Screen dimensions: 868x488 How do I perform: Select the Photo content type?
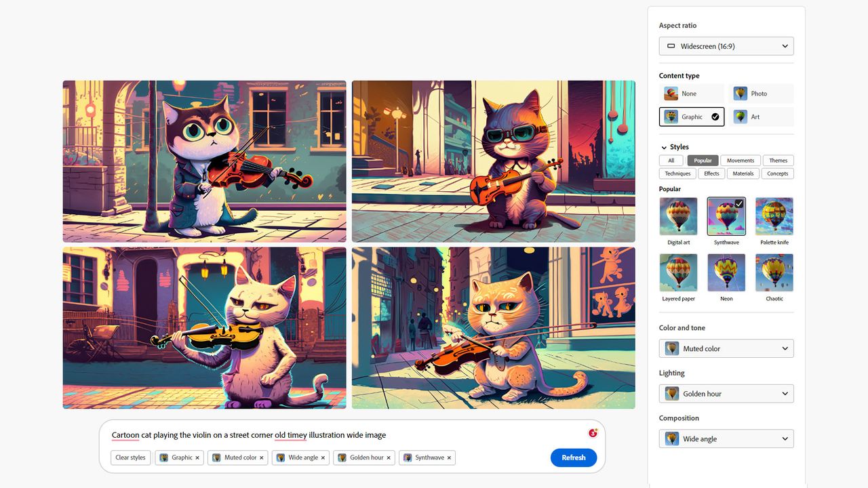761,94
